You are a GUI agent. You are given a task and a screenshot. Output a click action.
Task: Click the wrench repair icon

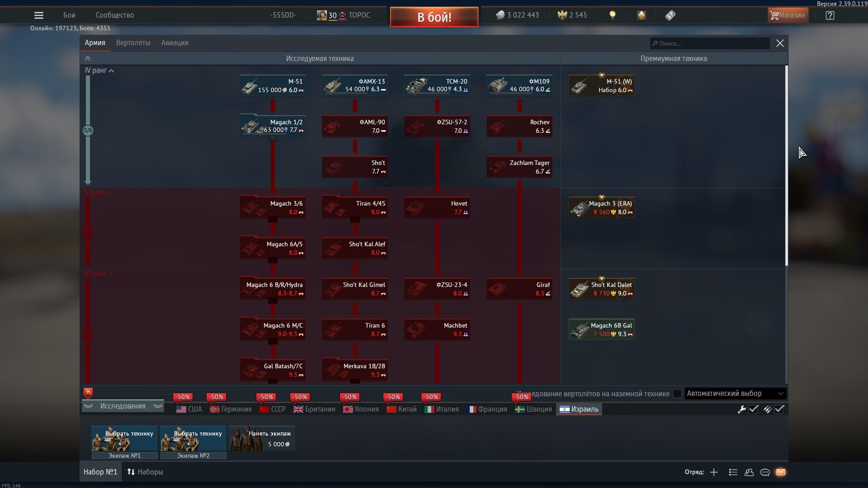click(741, 409)
